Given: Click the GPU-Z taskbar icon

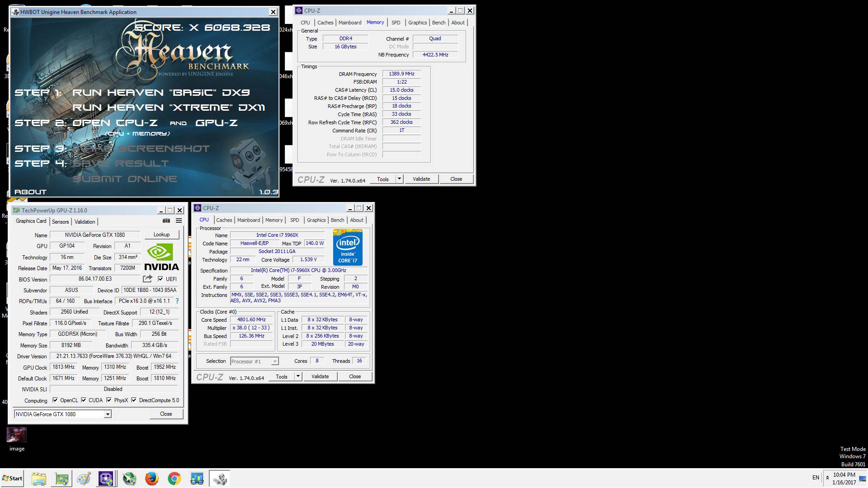Looking at the screenshot, I should [62, 479].
